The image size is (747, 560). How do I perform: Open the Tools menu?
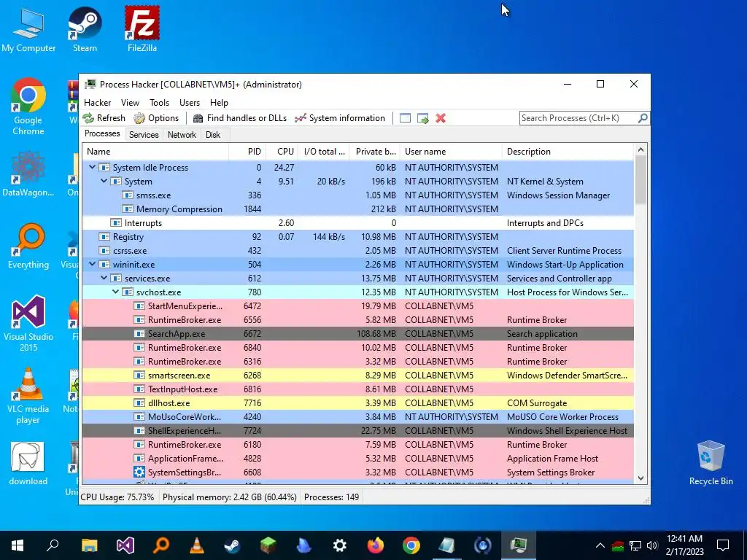(x=159, y=102)
